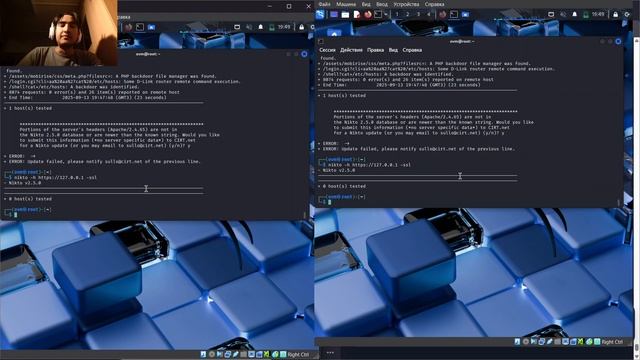Click '0 host(s) tested' in left terminal

[30, 199]
